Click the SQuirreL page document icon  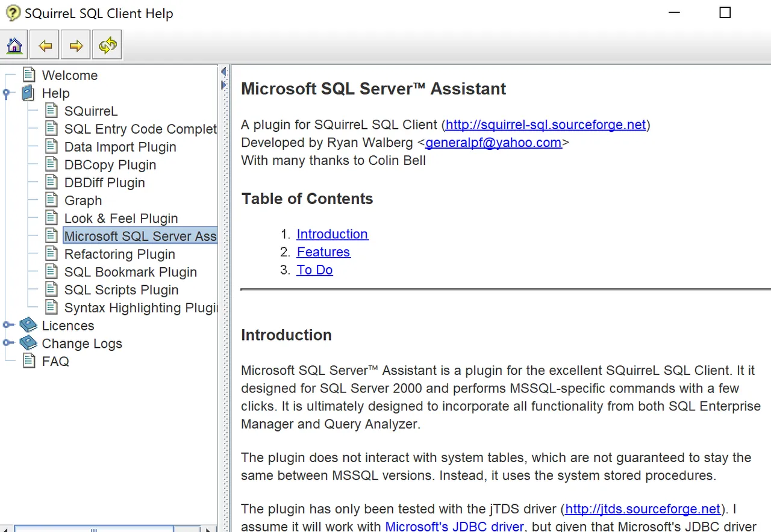tap(52, 111)
